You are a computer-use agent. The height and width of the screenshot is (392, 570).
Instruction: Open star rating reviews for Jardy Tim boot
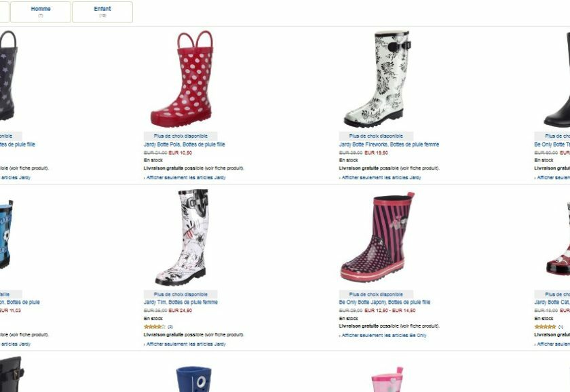158,327
